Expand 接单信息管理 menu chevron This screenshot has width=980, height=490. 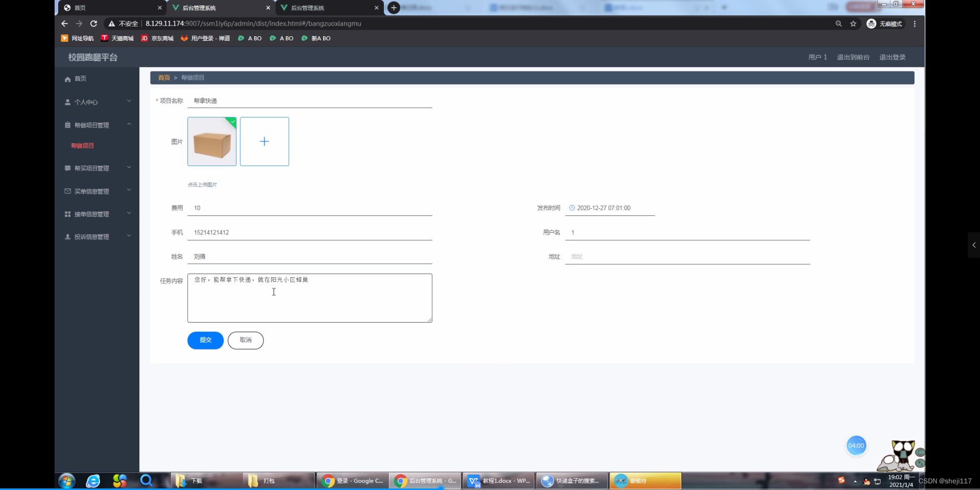coord(129,213)
